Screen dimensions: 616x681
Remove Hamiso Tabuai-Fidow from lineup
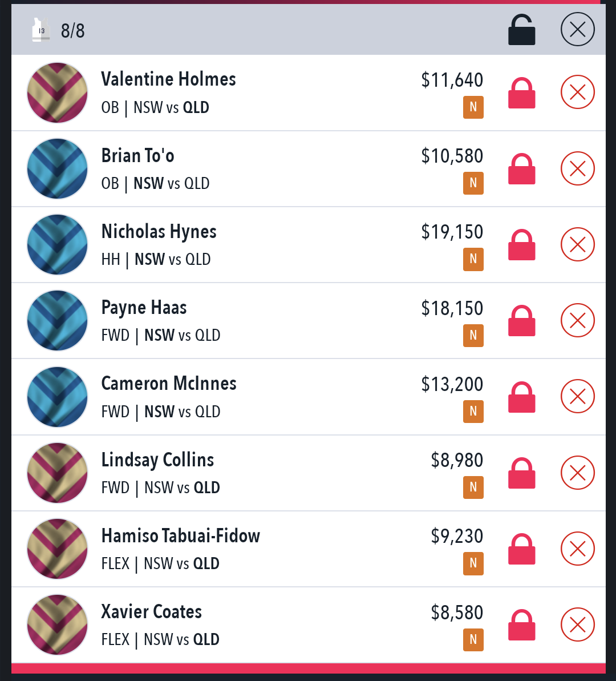(577, 549)
